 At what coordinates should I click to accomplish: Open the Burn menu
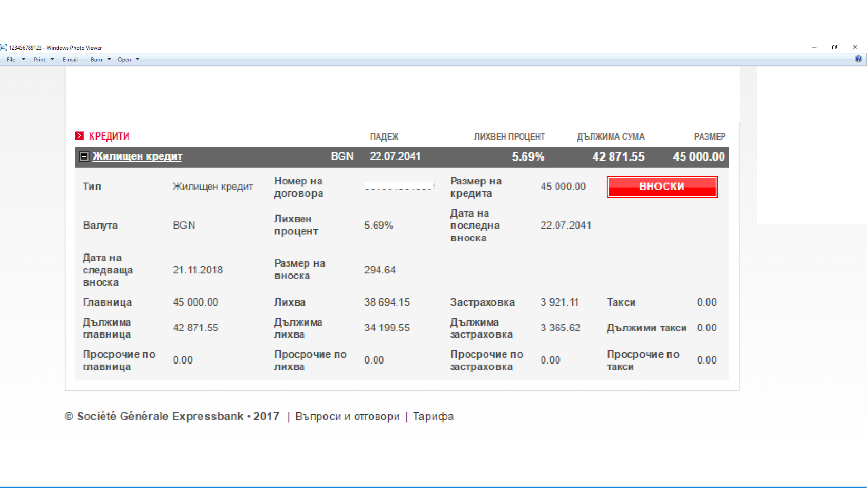click(x=96, y=60)
